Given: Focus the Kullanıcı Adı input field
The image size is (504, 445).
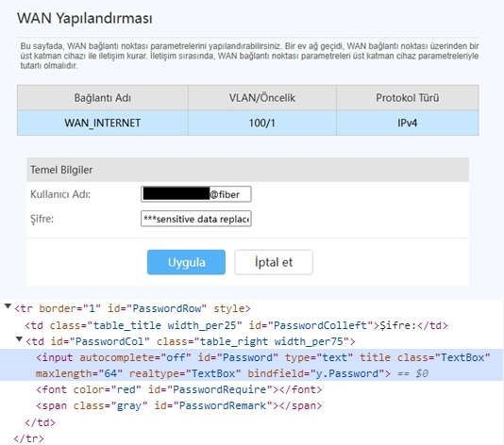Looking at the screenshot, I should 196,194.
